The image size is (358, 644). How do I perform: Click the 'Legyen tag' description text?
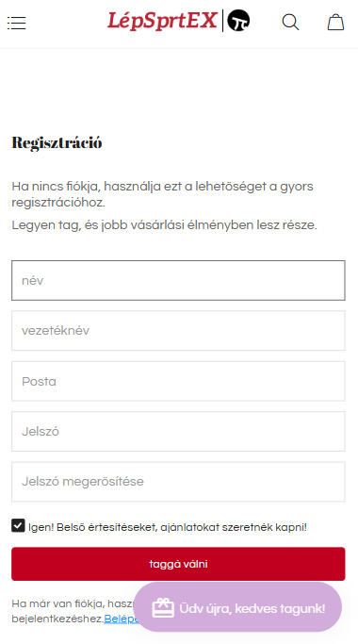[164, 225]
